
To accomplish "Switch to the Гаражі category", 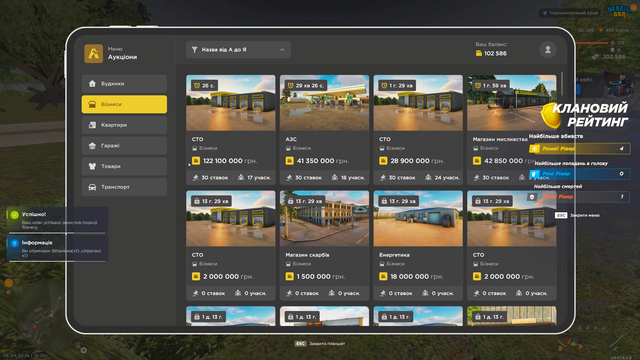I will click(124, 146).
